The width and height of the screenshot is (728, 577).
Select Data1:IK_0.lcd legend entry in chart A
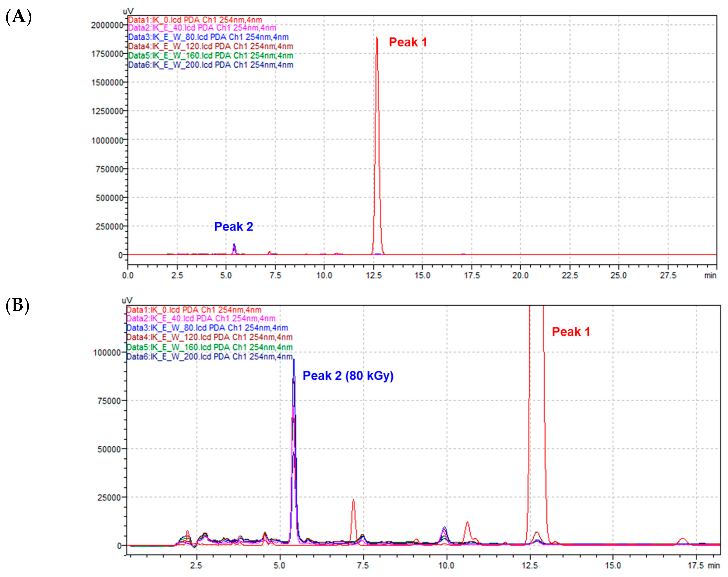(x=195, y=20)
